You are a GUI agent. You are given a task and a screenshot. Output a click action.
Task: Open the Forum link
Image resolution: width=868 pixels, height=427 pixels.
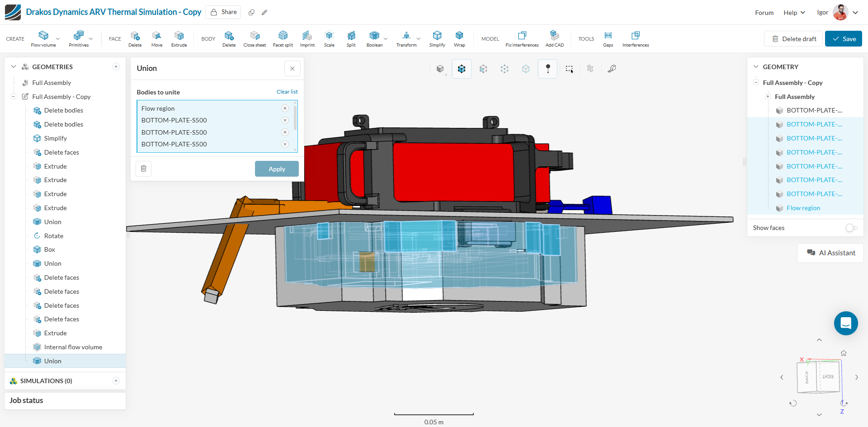(x=764, y=13)
